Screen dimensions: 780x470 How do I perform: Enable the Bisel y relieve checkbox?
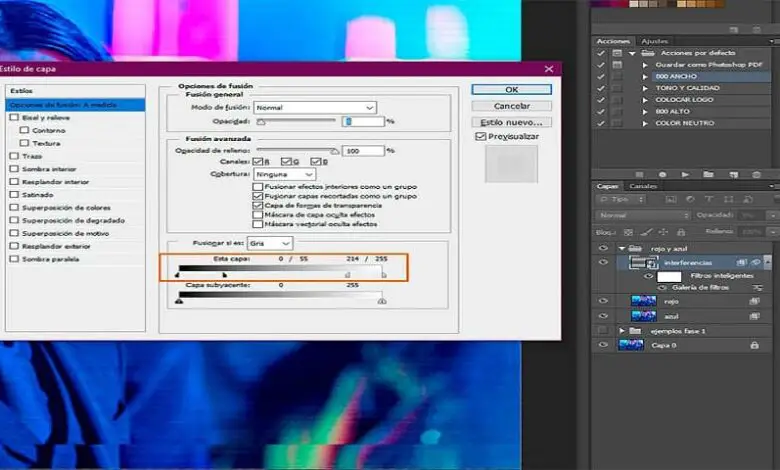14,117
